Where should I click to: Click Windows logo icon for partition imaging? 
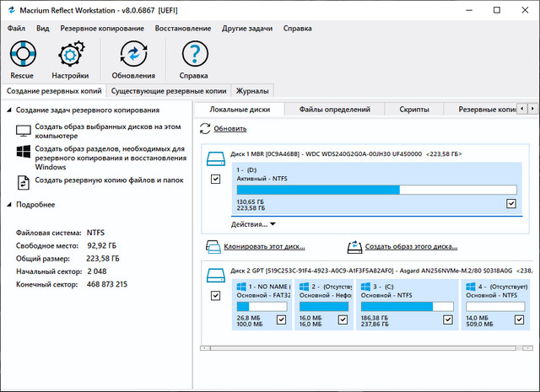click(23, 152)
